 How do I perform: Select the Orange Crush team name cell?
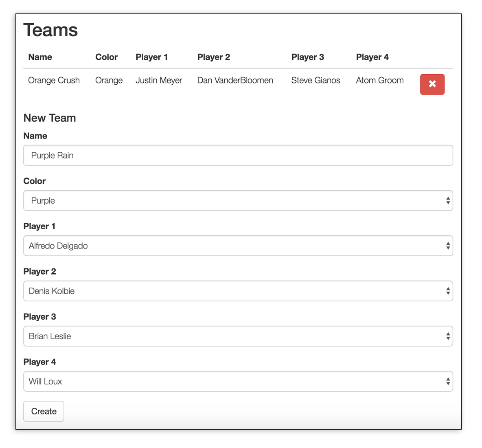54,81
